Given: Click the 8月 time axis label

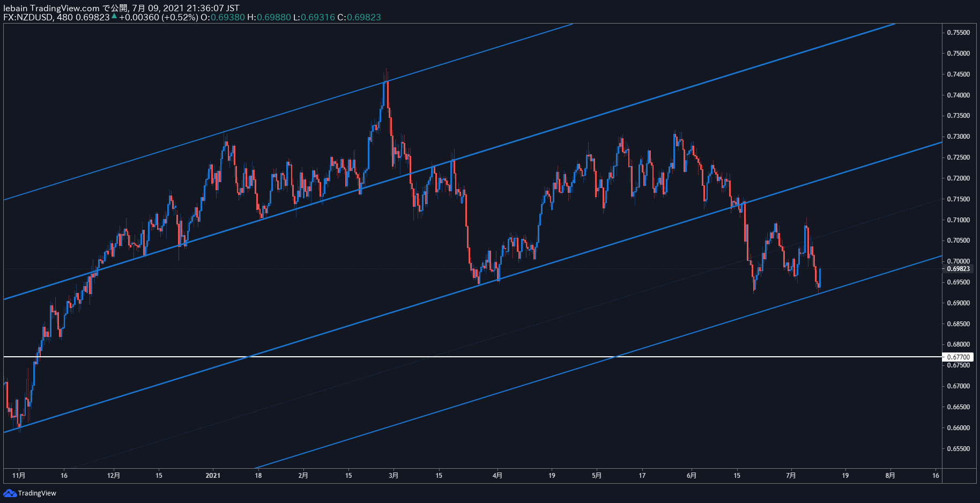Looking at the screenshot, I should [x=890, y=476].
